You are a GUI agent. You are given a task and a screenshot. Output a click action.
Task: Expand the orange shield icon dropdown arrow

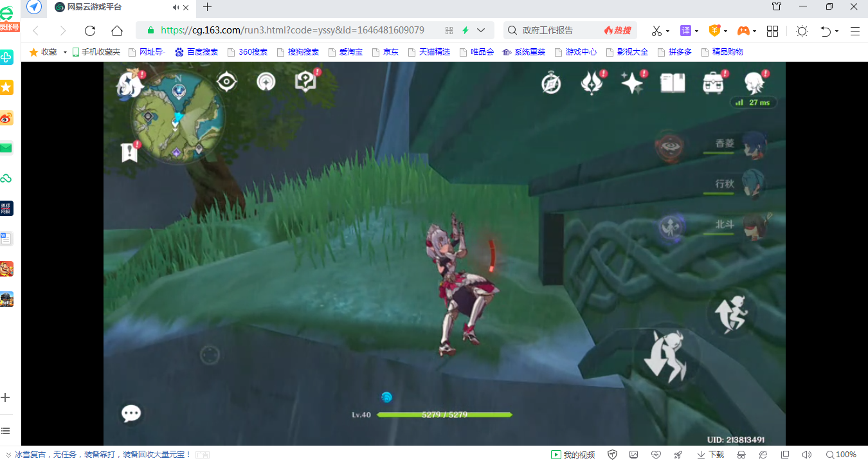tap(725, 31)
